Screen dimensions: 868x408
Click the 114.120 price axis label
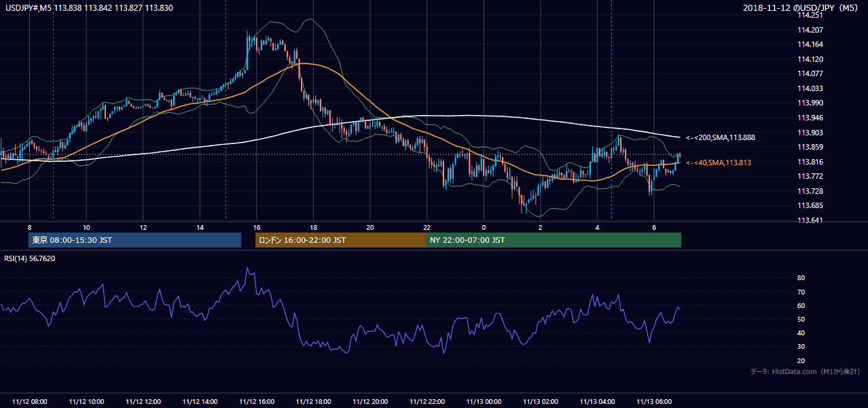click(x=810, y=59)
